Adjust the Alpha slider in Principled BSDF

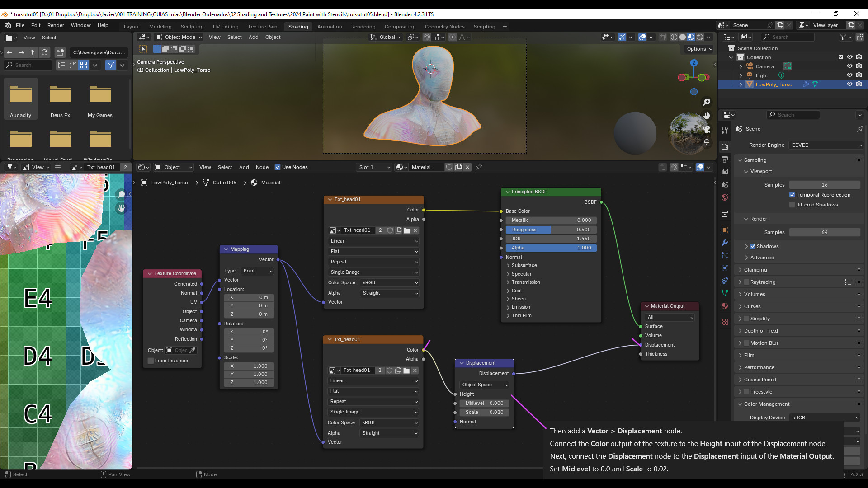tap(551, 248)
